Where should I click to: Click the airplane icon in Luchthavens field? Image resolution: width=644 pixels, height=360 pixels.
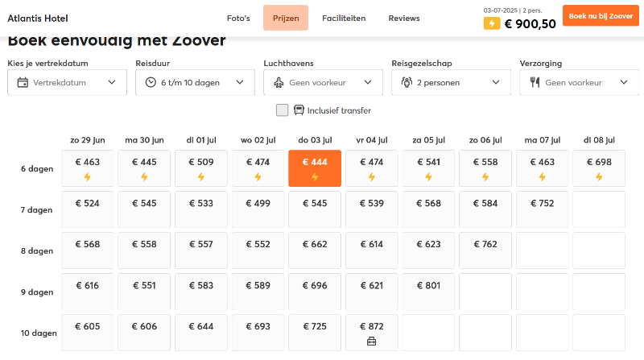(x=279, y=82)
